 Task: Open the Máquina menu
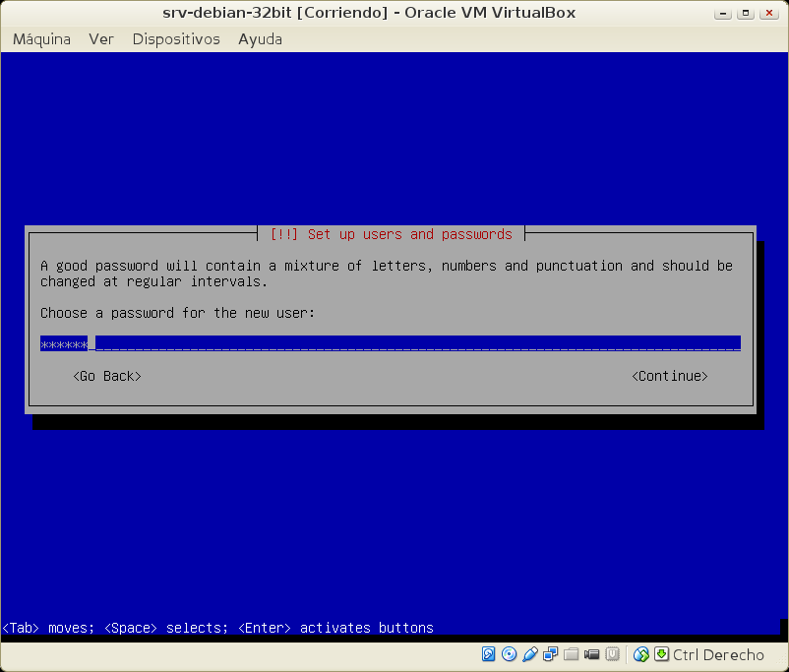41,39
